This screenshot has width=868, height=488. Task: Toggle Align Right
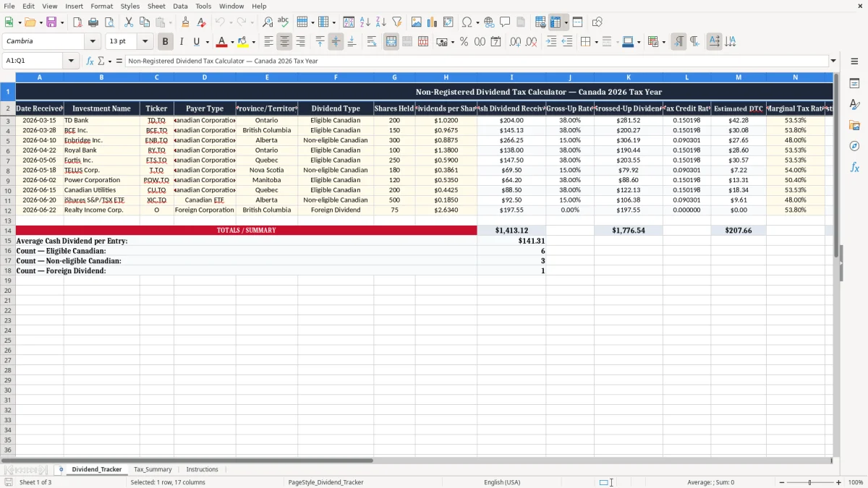point(300,42)
